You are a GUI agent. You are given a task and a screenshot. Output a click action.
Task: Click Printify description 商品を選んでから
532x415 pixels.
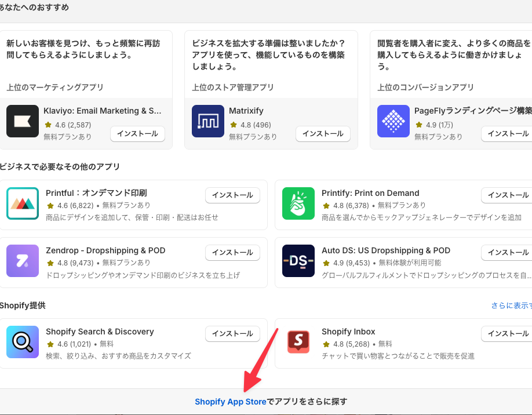(x=421, y=217)
